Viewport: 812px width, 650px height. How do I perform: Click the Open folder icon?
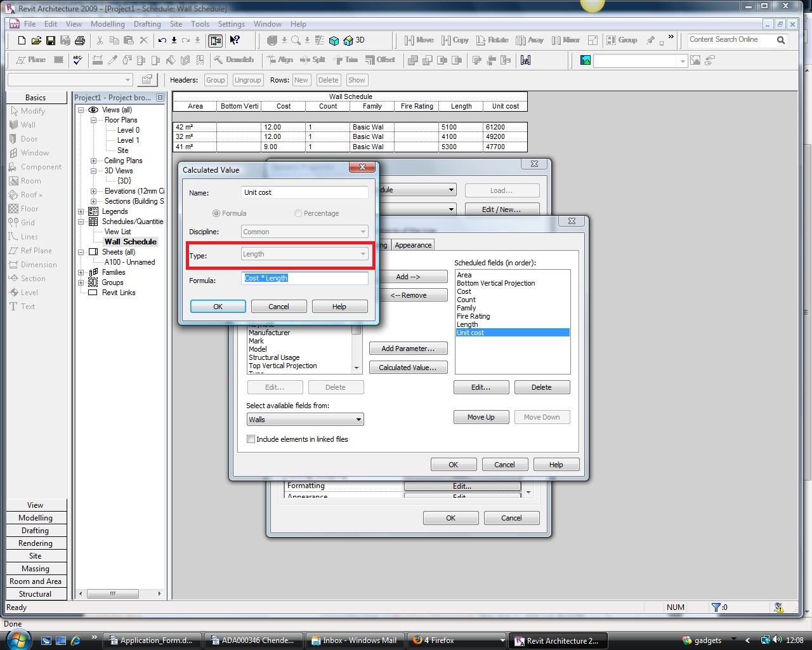click(36, 40)
